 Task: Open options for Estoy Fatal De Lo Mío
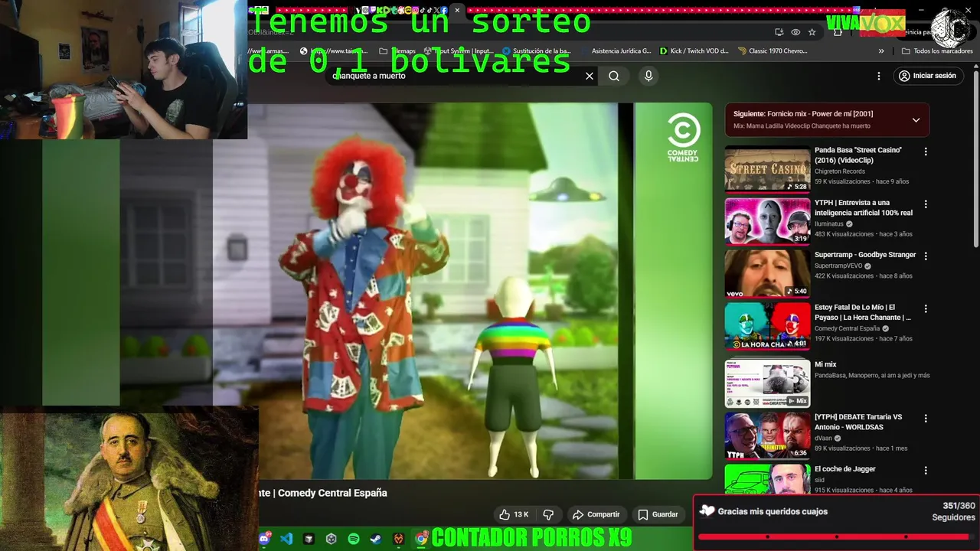[926, 309]
